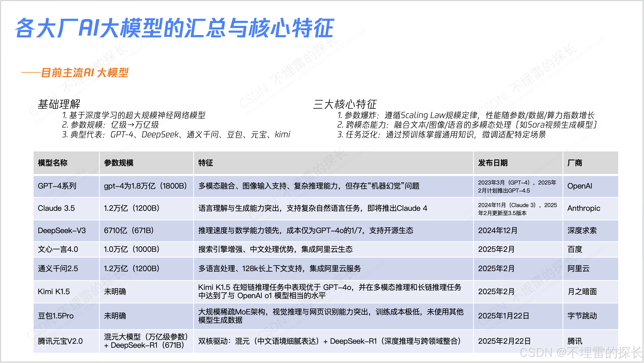Screen dimensions: 644x363
Task: Click the 三大核心特征 heading
Action: [345, 104]
